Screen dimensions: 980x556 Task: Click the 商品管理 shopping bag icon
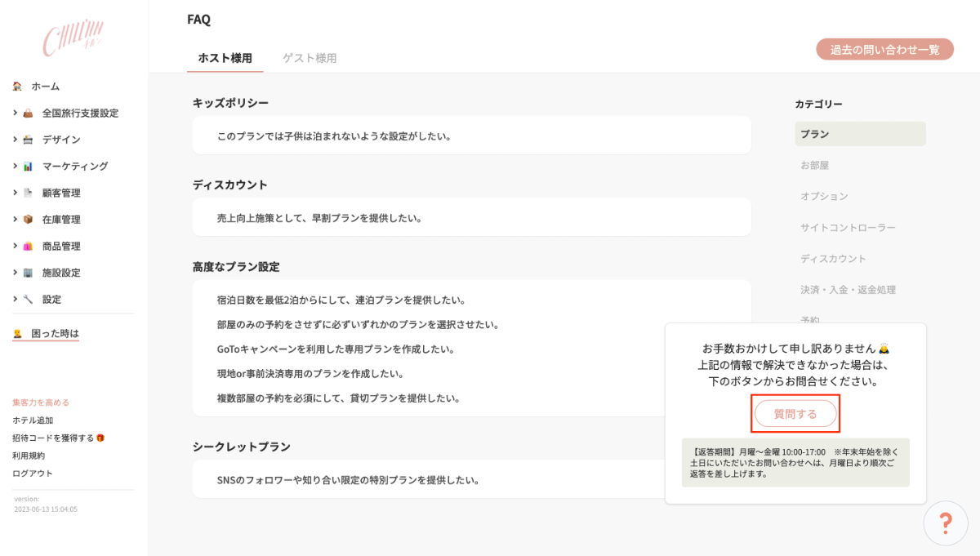click(x=28, y=247)
